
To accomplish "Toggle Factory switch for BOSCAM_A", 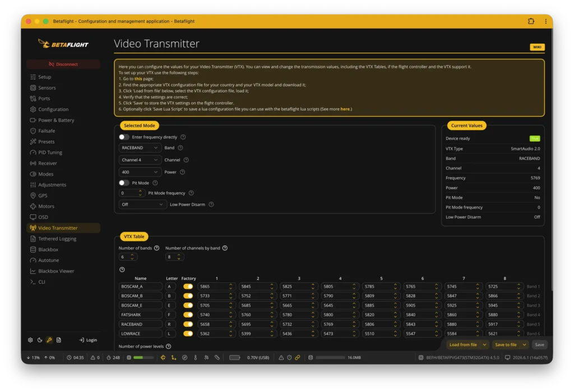I will pos(188,287).
